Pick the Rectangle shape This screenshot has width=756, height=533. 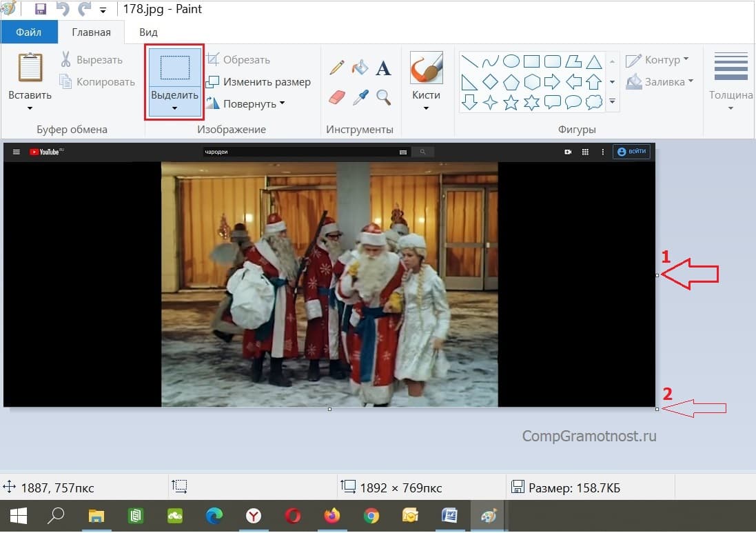[x=531, y=61]
